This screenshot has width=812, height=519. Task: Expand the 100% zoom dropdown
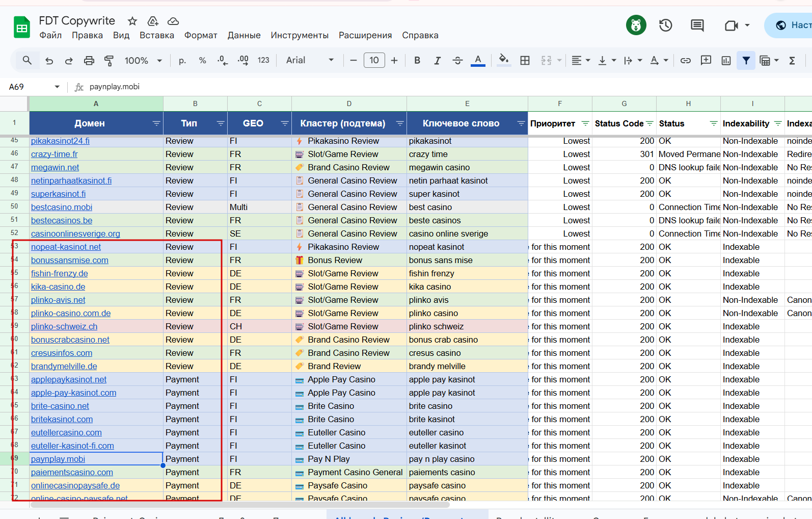pos(143,61)
